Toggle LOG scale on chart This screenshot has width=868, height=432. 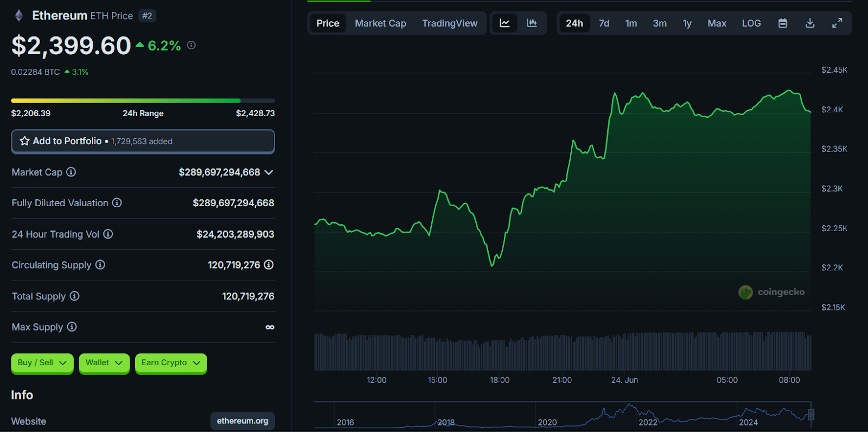(751, 23)
